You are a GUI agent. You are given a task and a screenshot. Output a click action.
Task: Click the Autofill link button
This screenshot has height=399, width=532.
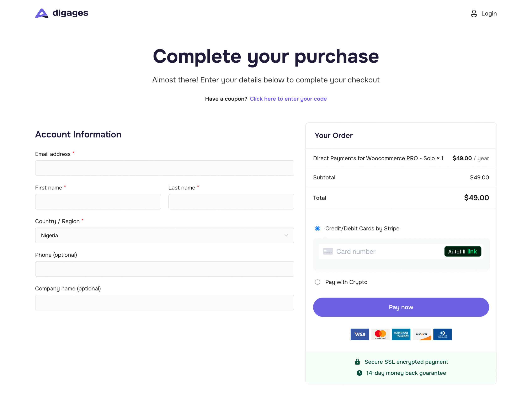(x=463, y=251)
